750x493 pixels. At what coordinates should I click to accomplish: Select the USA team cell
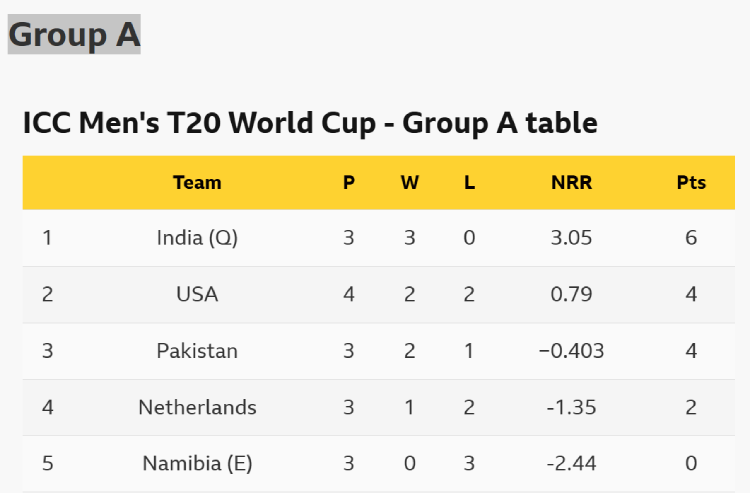point(197,294)
